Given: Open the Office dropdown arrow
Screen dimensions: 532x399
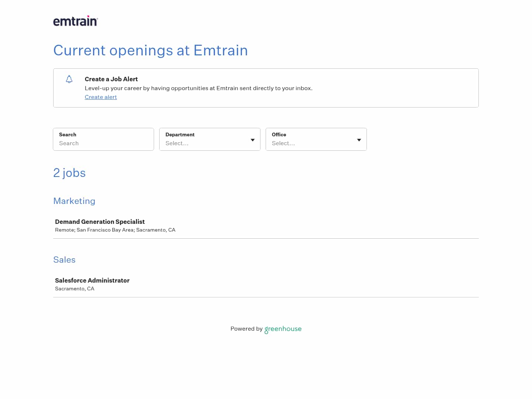Looking at the screenshot, I should pyautogui.click(x=359, y=140).
